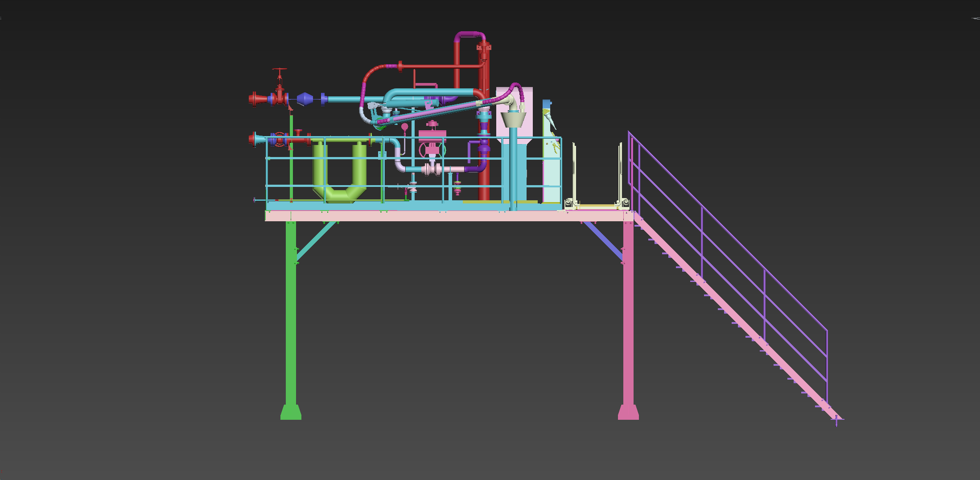980x480 pixels.
Task: Select the blue hexagonal fitting on upper pipe
Action: click(305, 99)
